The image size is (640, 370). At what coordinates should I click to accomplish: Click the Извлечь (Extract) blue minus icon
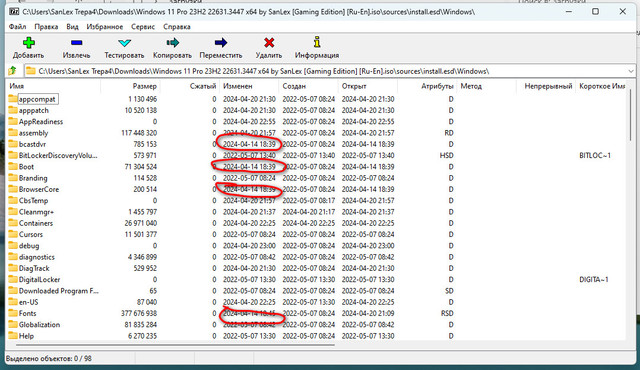pyautogui.click(x=76, y=42)
